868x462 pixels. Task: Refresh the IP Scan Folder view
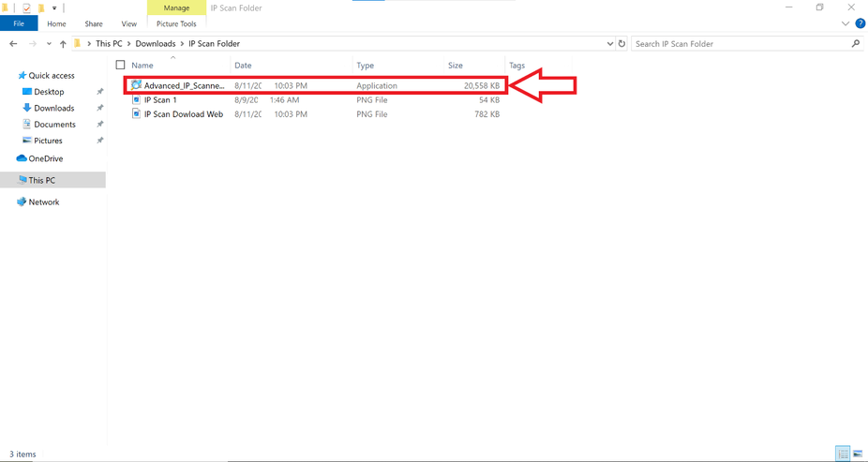coord(621,44)
